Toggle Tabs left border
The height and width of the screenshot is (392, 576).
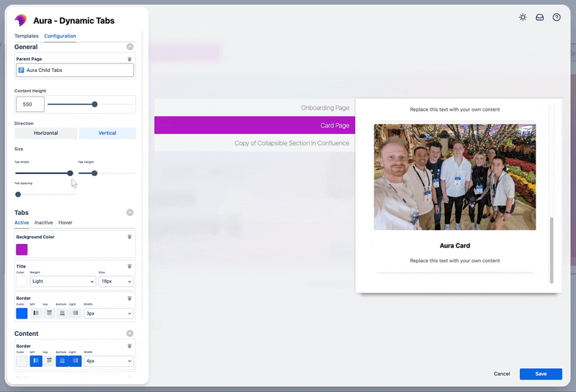tap(36, 313)
